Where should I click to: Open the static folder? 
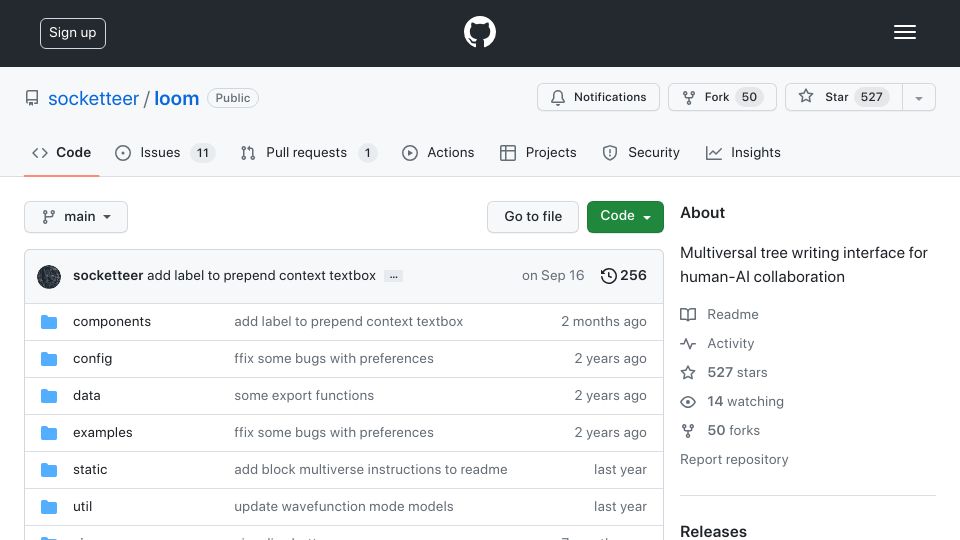coord(90,470)
